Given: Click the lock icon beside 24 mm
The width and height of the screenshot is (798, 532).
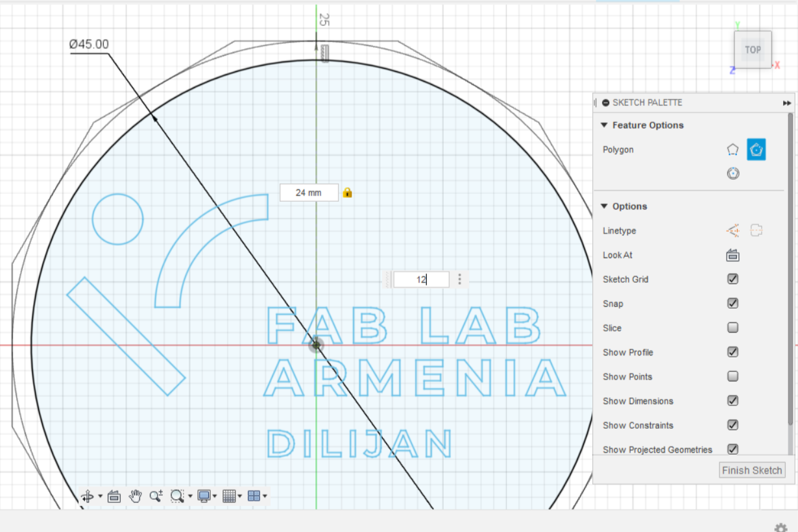Looking at the screenshot, I should (x=348, y=193).
